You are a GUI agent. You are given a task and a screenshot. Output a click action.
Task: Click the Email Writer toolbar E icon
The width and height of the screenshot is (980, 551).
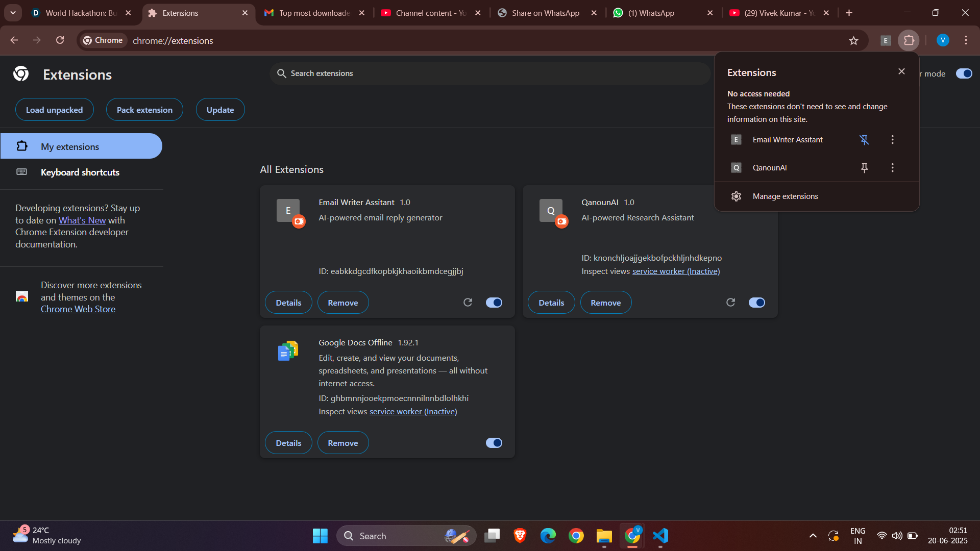click(886, 40)
